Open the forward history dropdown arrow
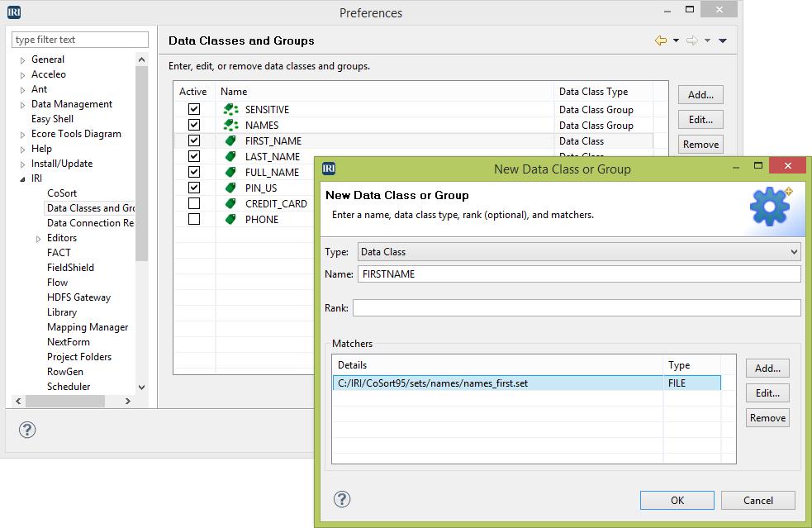The image size is (812, 528). tap(707, 40)
